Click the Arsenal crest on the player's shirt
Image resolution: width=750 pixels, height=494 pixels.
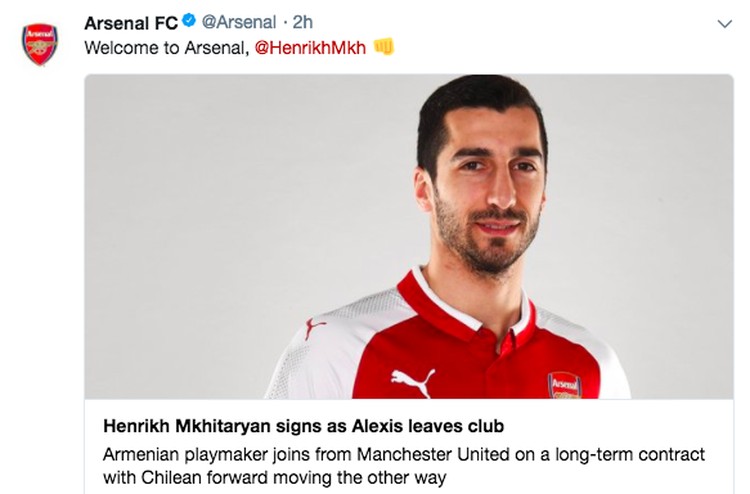click(564, 385)
